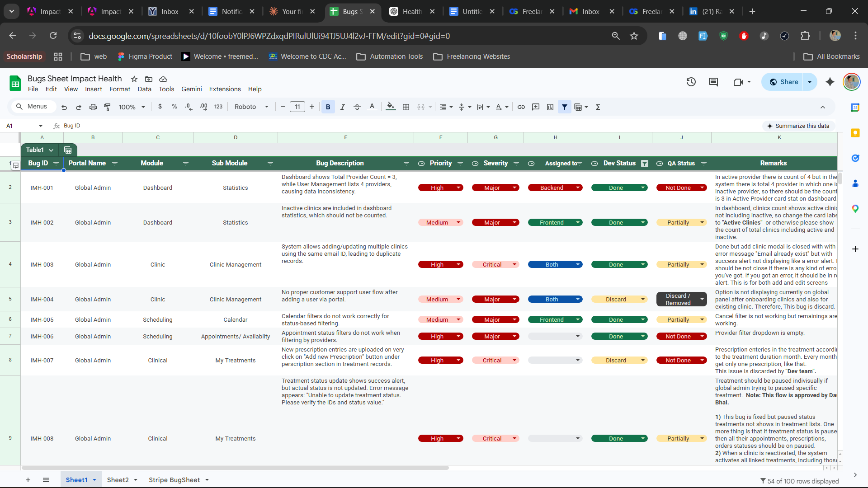Open the Extensions menu
Screen dimensions: 868x488
coord(225,89)
